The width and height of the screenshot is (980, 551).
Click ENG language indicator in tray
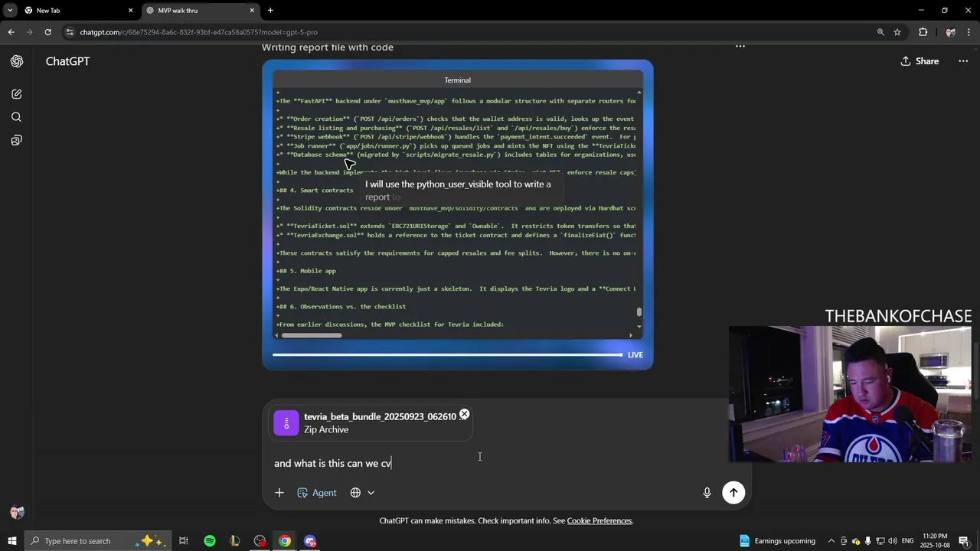coord(908,541)
